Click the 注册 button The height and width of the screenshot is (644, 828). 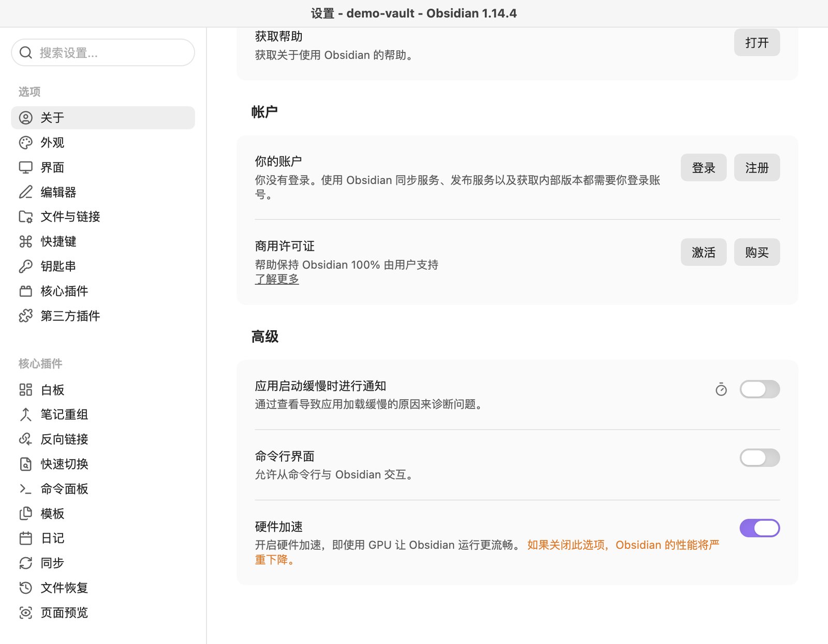(x=757, y=168)
